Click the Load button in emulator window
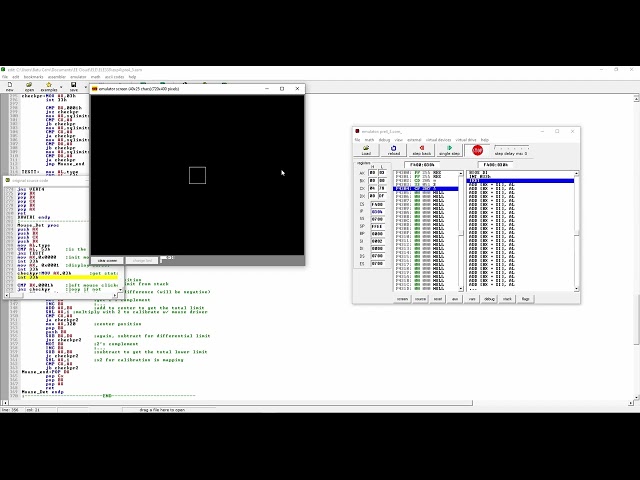Viewport: 640px width, 480px height. pyautogui.click(x=366, y=150)
